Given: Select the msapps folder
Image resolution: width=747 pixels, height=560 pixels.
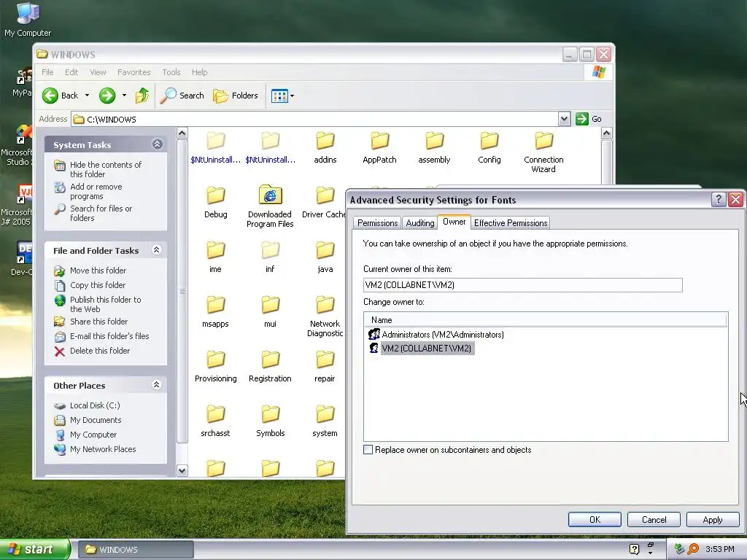Looking at the screenshot, I should click(x=215, y=312).
